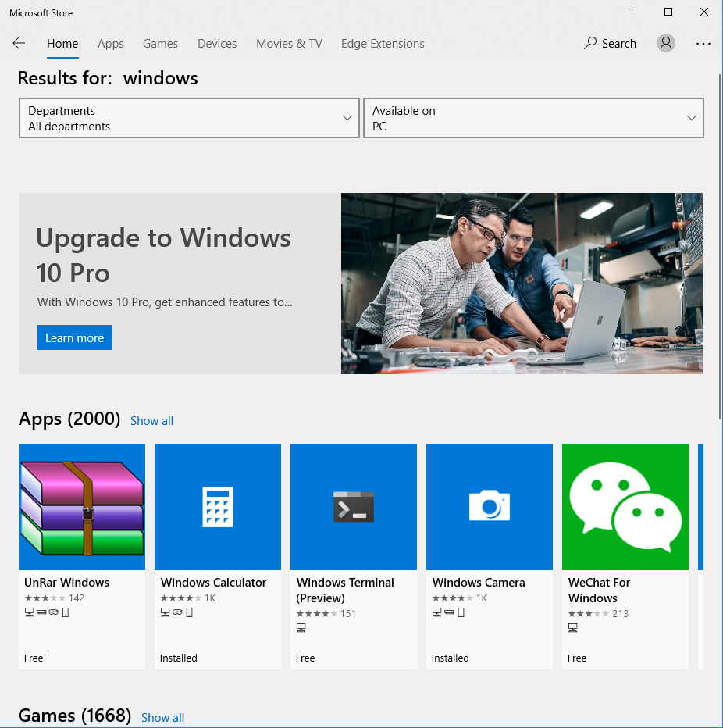Show all Games results

[162, 717]
